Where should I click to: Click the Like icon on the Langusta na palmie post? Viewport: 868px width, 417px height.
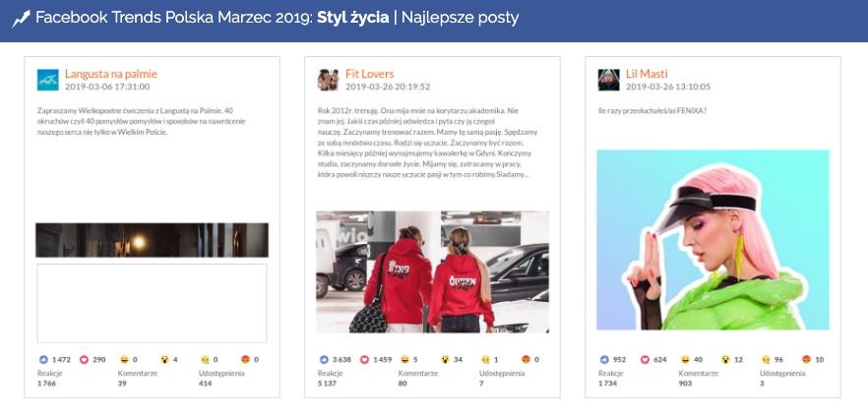[x=42, y=360]
